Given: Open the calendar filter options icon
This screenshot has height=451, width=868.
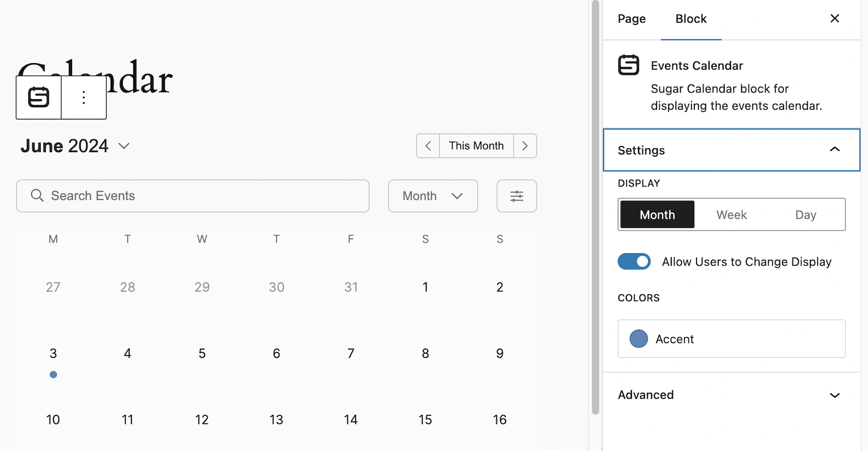Looking at the screenshot, I should (516, 196).
